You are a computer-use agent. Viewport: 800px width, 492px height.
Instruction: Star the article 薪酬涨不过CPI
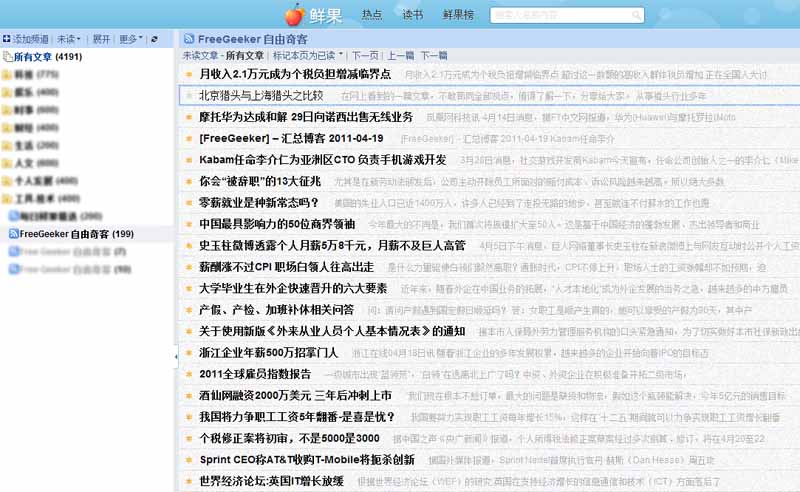point(189,267)
